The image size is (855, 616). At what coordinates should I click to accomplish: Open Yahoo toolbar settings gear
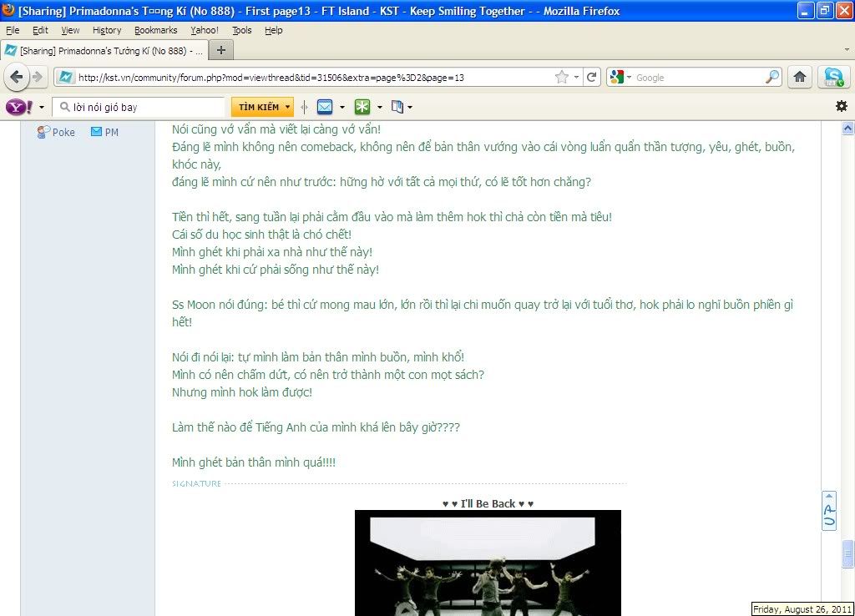842,106
